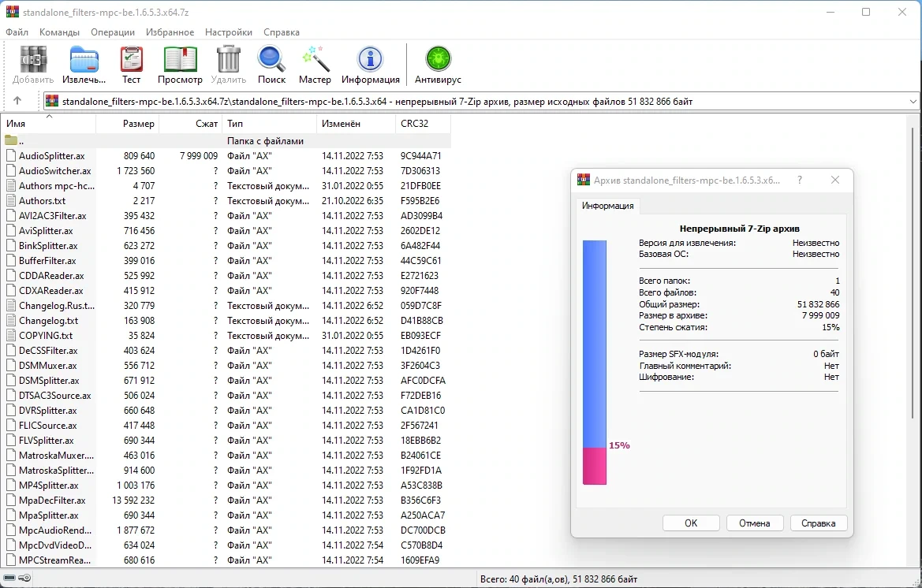This screenshot has width=922, height=588.
Task: Open the Команды menu
Action: click(59, 32)
